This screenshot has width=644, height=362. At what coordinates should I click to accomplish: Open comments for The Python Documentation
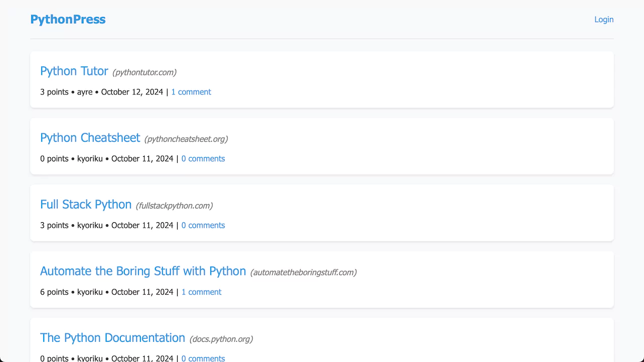203,358
